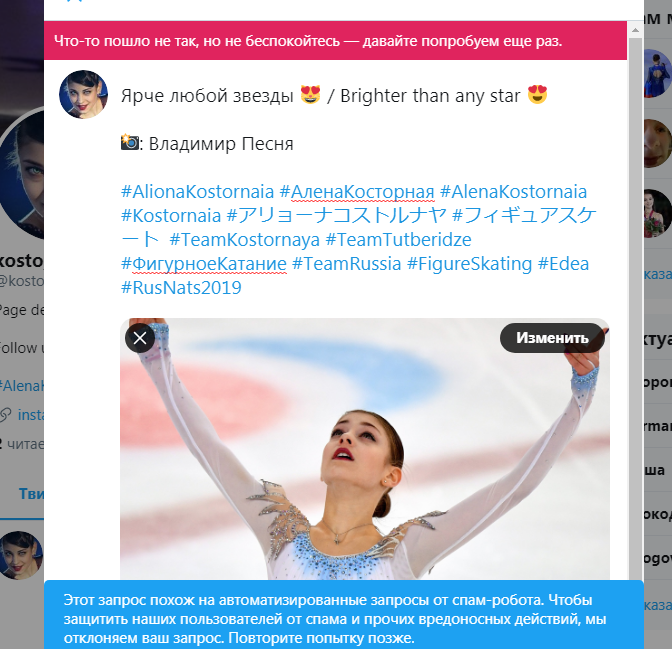This screenshot has height=649, width=672.
Task: Open the #TeamRussia hashtag
Action: click(x=346, y=264)
